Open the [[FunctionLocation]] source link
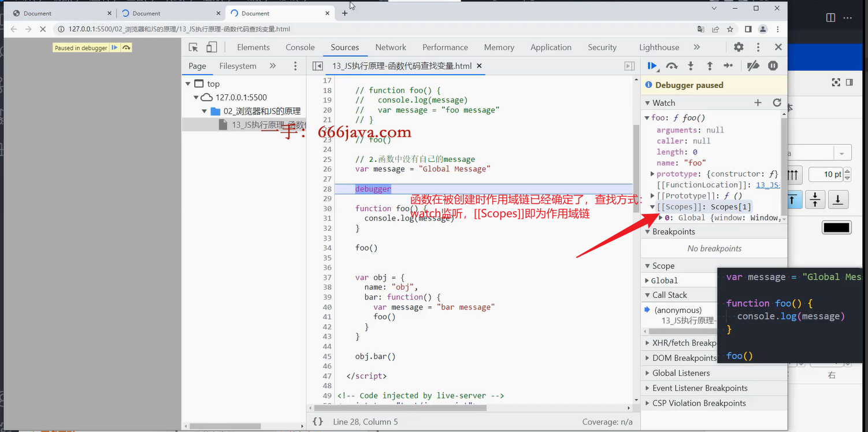 click(x=768, y=185)
